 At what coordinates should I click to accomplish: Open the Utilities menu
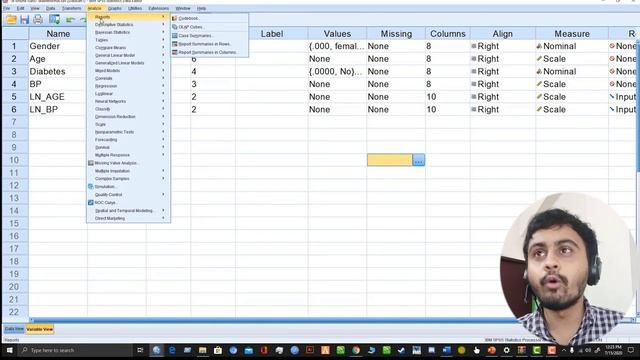[x=135, y=8]
